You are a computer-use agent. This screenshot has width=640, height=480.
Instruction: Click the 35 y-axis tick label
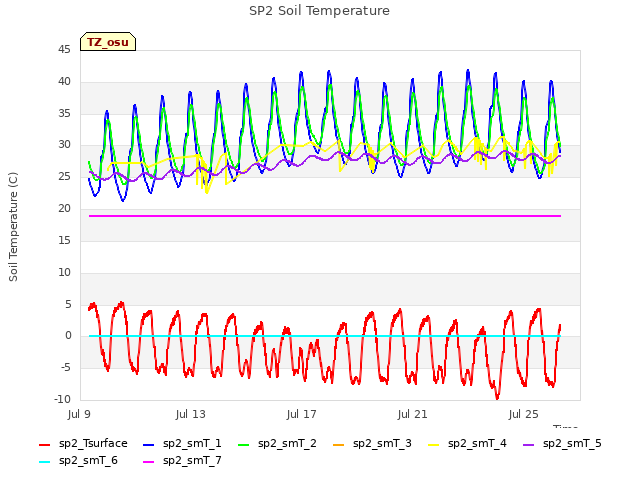point(64,113)
